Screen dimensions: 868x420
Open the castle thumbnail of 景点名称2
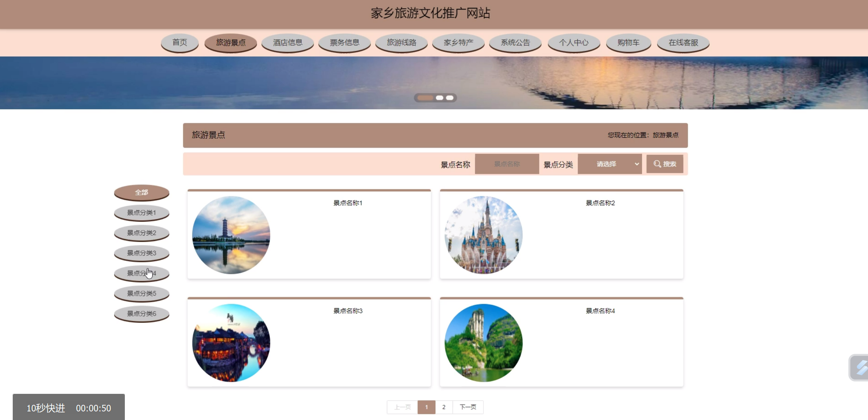click(483, 235)
